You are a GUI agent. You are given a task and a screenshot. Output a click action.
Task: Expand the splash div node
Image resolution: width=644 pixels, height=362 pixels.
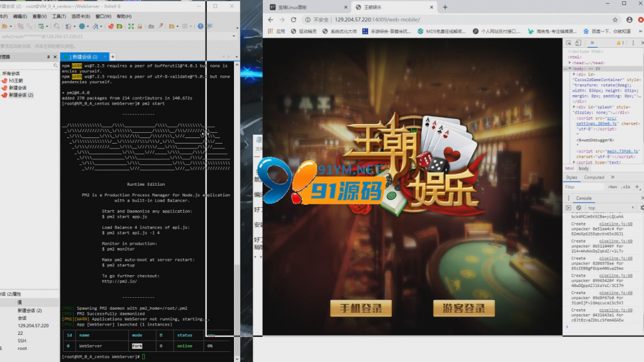pyautogui.click(x=574, y=107)
